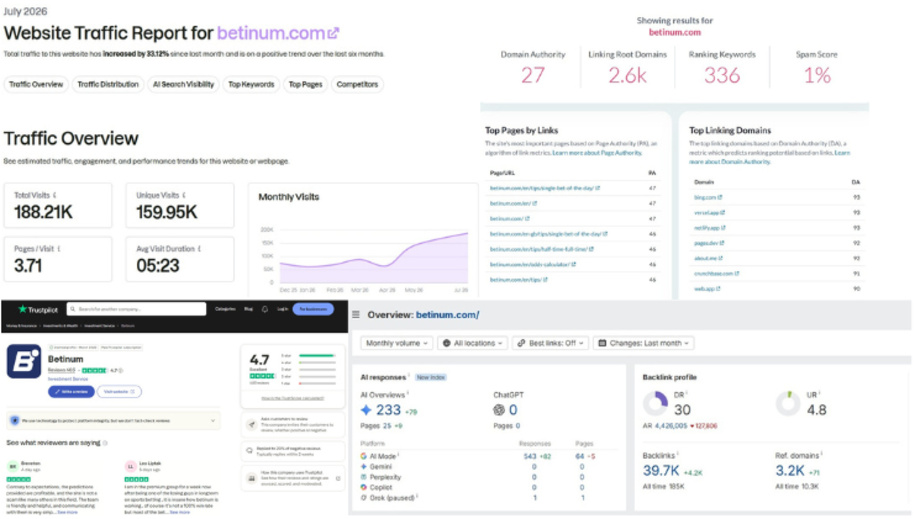Image resolution: width=915 pixels, height=519 pixels.
Task: Click the notification bell icon in Trustpilot
Action: [265, 309]
